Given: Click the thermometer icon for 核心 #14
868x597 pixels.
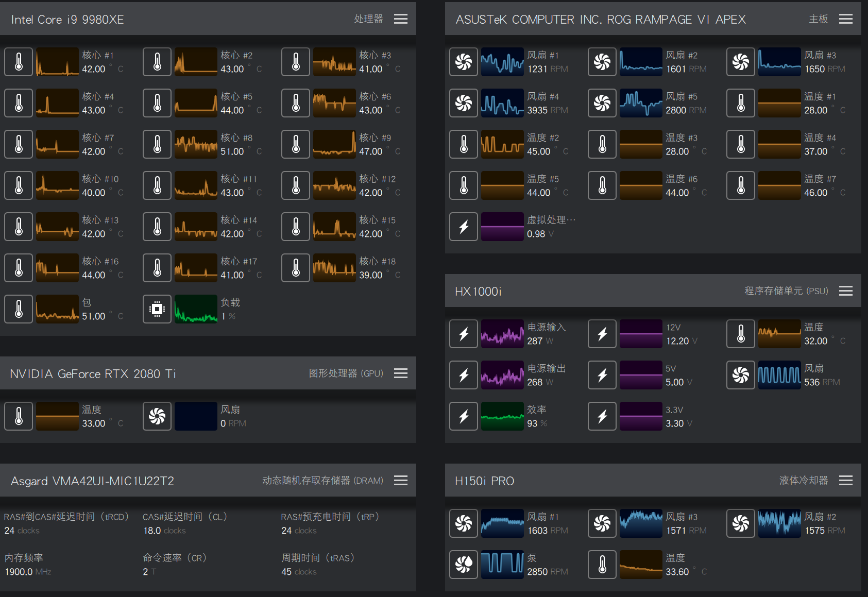Looking at the screenshot, I should pos(157,227).
